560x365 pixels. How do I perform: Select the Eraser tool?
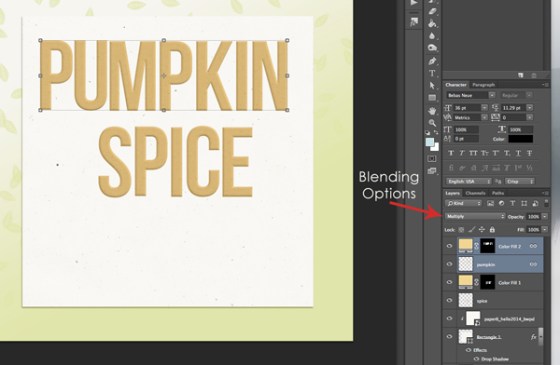432,11
